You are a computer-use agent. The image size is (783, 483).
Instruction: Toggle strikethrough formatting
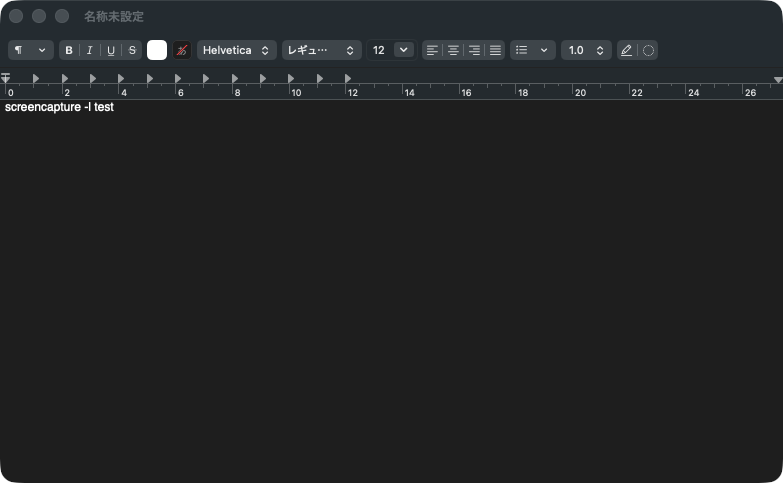132,50
